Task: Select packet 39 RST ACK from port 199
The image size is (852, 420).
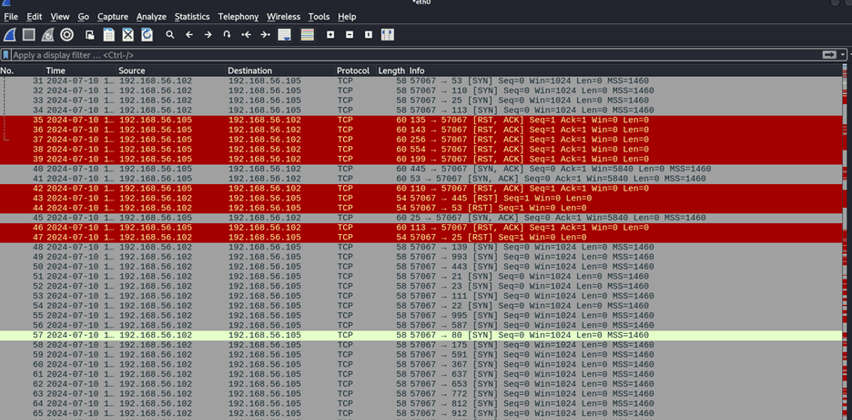Action: coord(421,159)
